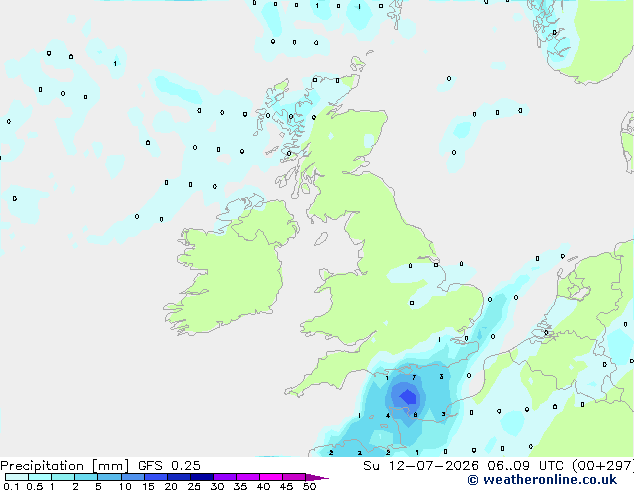Select the 40–45 mm legend swatch
The height and width of the screenshot is (490, 634).
coord(271,477)
